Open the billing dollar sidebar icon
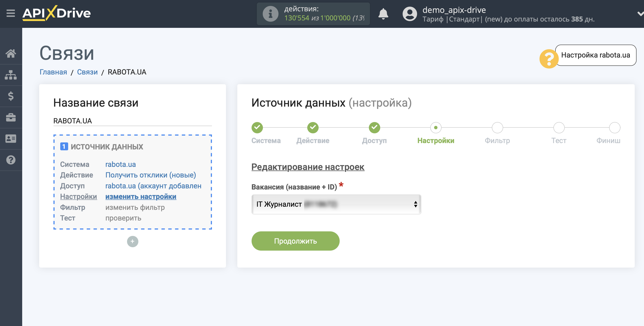The width and height of the screenshot is (644, 326). [11, 96]
